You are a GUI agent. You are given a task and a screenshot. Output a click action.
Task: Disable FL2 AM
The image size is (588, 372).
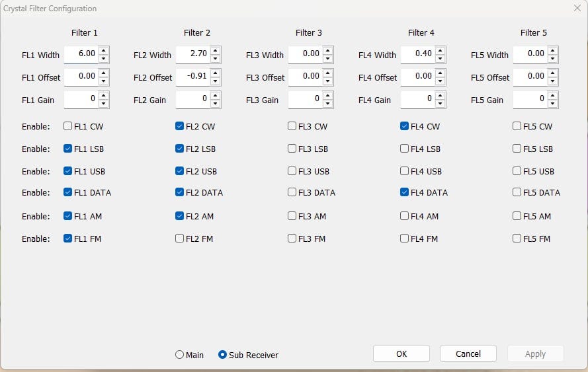click(x=179, y=216)
